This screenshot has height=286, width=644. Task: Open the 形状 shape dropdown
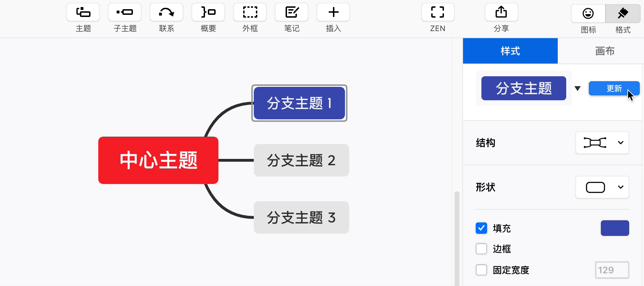[x=602, y=187]
